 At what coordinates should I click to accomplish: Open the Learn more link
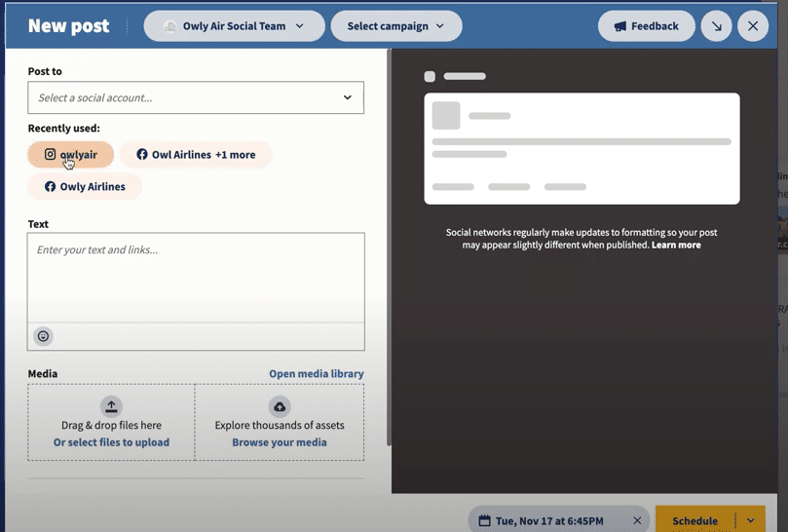click(x=676, y=245)
